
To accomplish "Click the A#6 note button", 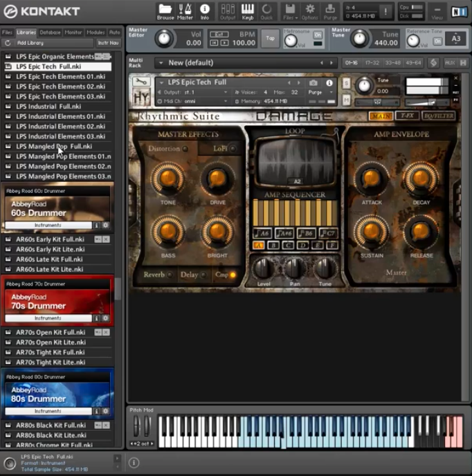I will click(x=284, y=233).
